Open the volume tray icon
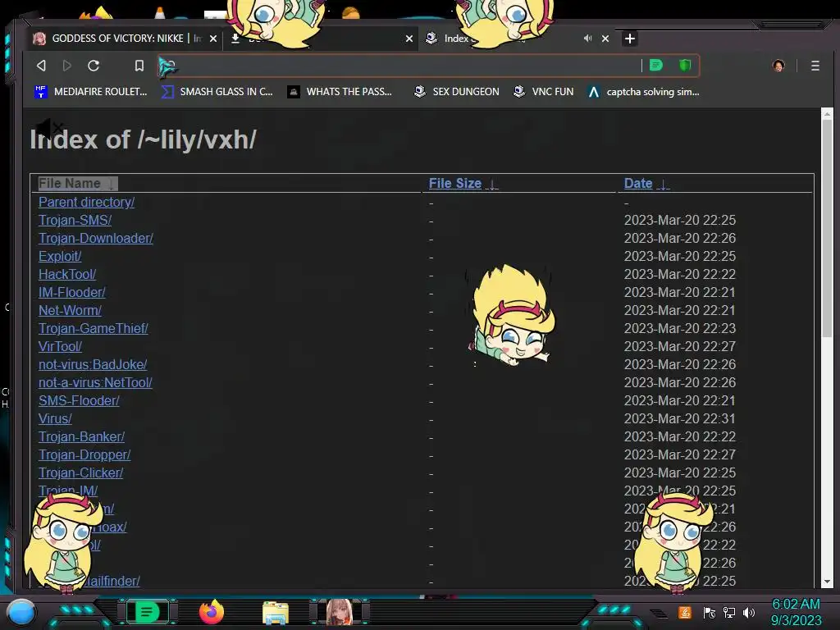This screenshot has height=630, width=840. [749, 613]
